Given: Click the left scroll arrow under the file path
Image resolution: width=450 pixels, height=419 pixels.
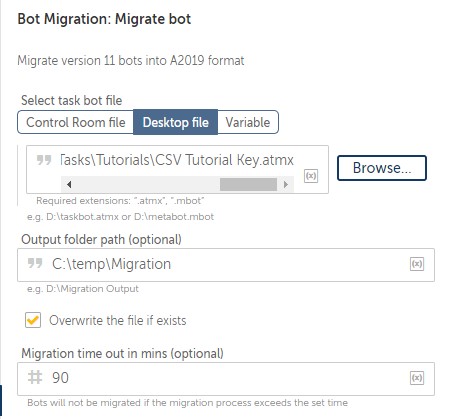Looking at the screenshot, I should pos(69,184).
